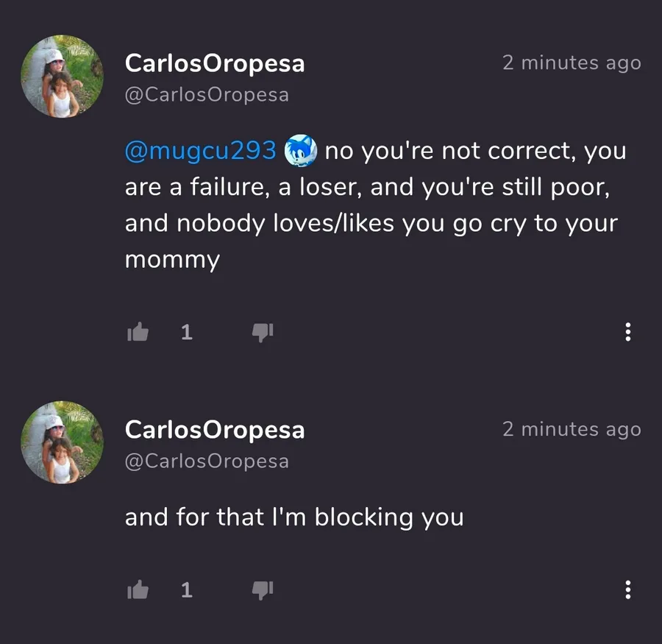Click the @mugcu293 mention link

[x=200, y=152]
